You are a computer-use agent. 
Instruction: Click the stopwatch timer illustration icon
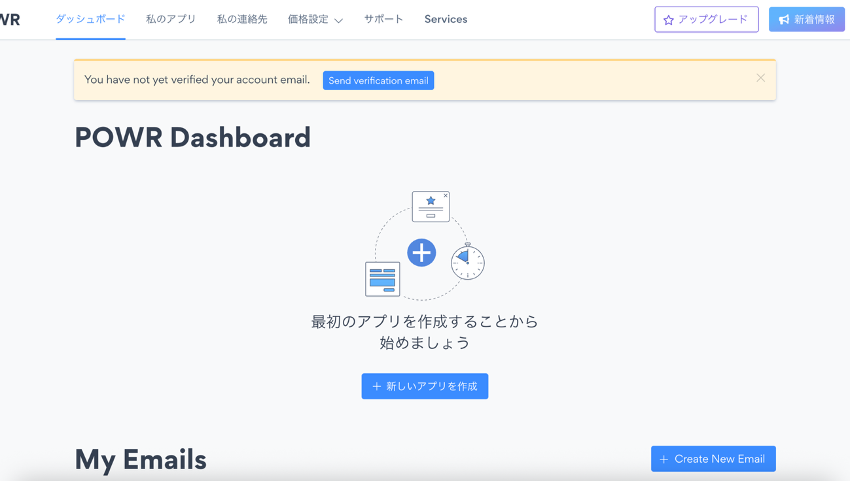coord(468,261)
